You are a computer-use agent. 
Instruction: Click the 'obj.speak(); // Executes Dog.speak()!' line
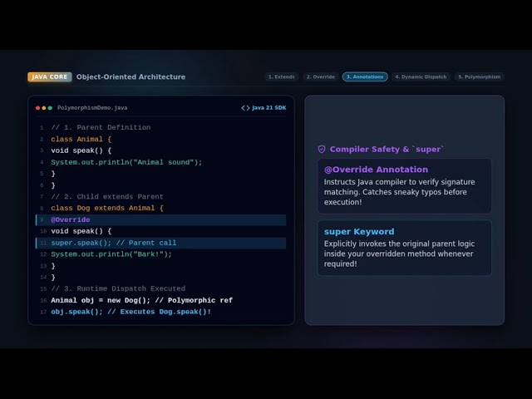pyautogui.click(x=131, y=312)
